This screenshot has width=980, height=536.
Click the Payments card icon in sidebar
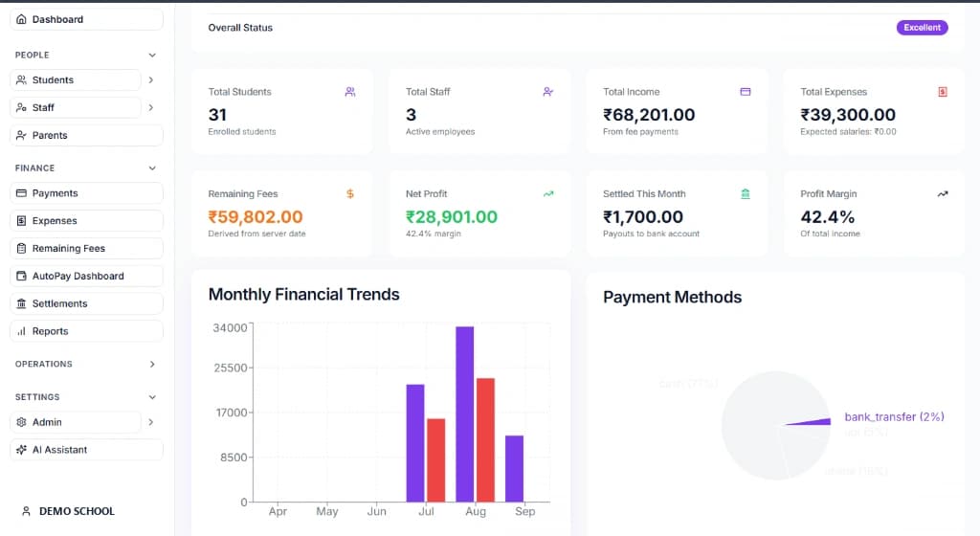(21, 193)
